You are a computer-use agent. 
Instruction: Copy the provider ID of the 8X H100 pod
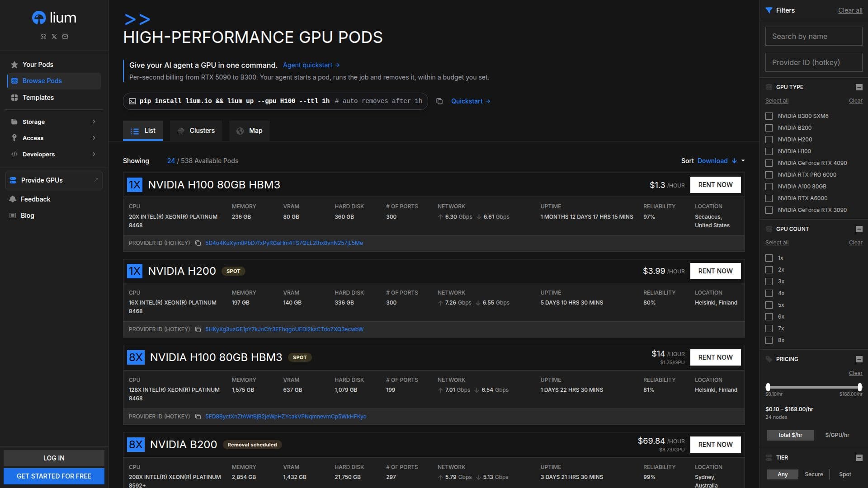pos(198,417)
